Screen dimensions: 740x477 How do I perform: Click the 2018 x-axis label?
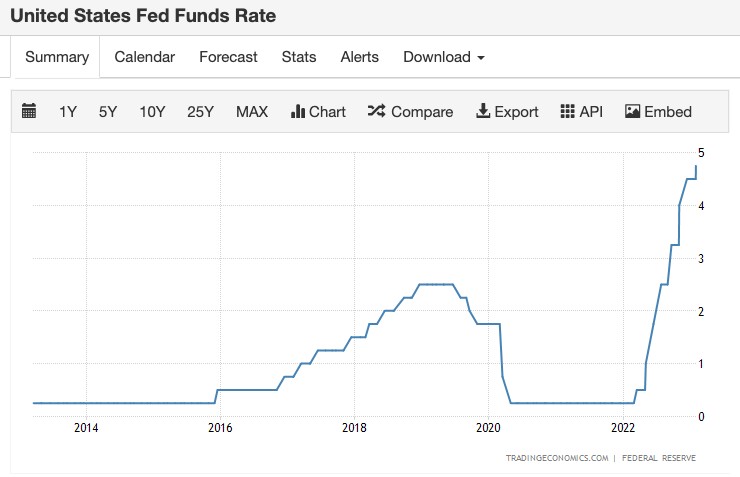point(354,428)
